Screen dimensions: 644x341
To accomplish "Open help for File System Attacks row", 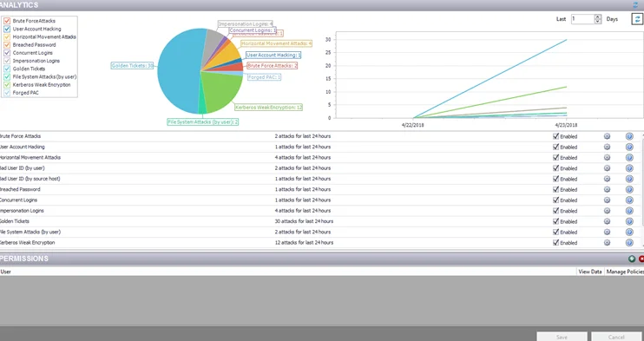I will coord(629,233).
